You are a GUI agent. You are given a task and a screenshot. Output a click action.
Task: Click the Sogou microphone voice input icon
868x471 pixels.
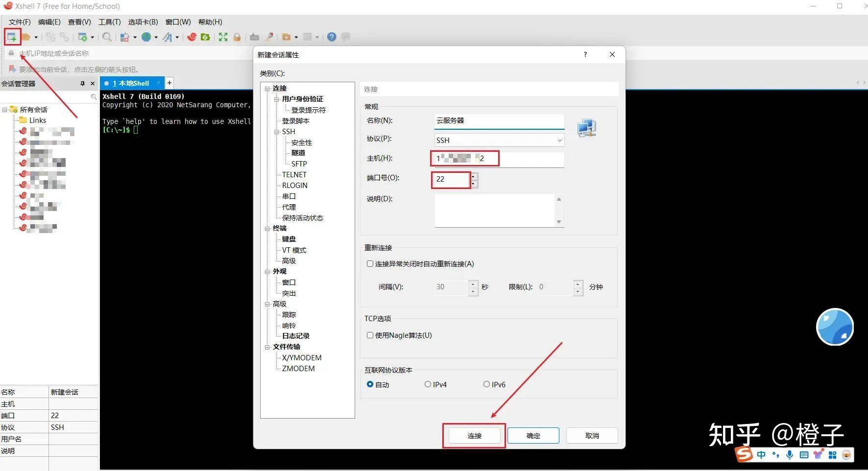pyautogui.click(x=790, y=455)
